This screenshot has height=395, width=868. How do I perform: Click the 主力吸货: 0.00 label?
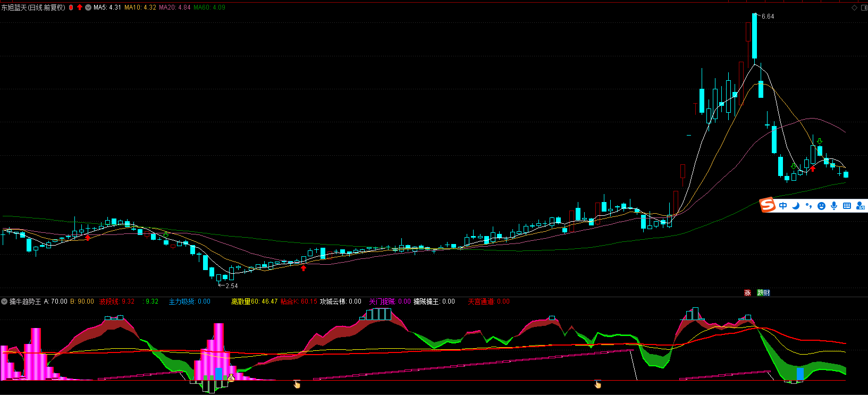pos(190,301)
